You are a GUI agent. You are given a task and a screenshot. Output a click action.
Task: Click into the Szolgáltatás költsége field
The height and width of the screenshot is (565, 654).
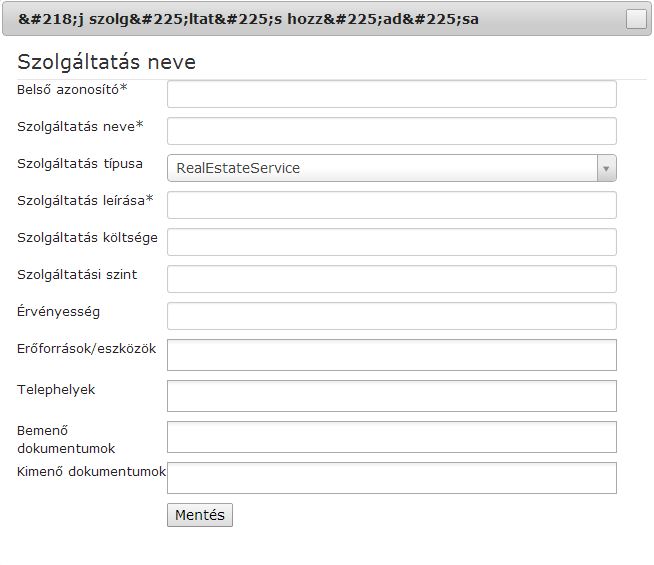tap(391, 242)
